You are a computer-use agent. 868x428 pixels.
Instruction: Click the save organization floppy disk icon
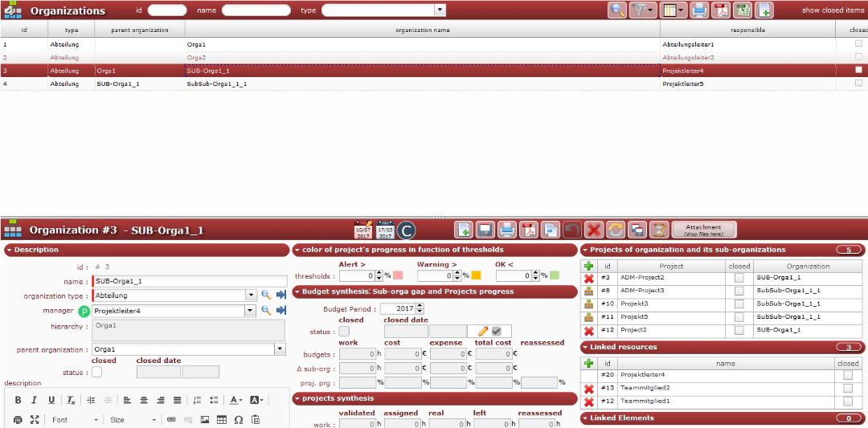[x=485, y=230]
